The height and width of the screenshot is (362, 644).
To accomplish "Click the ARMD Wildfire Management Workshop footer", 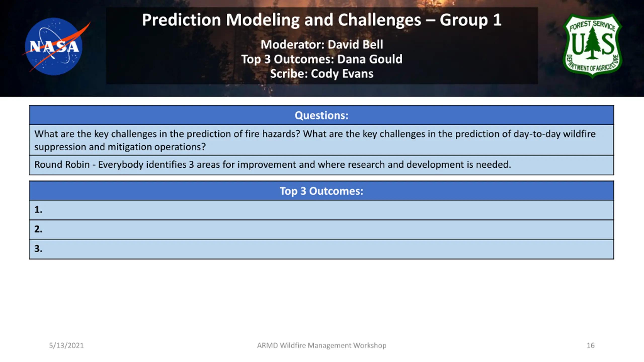I will pyautogui.click(x=321, y=345).
